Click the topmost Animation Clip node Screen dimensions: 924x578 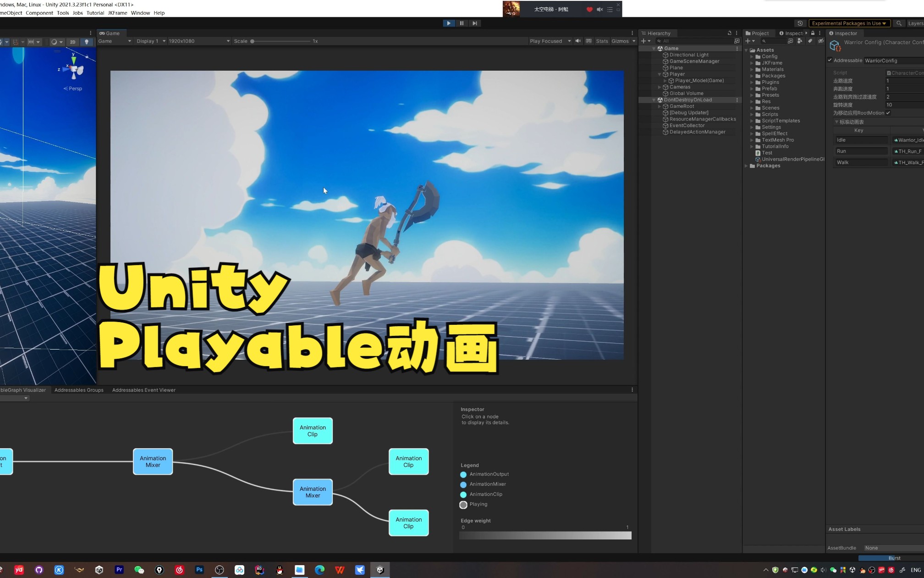pos(313,431)
